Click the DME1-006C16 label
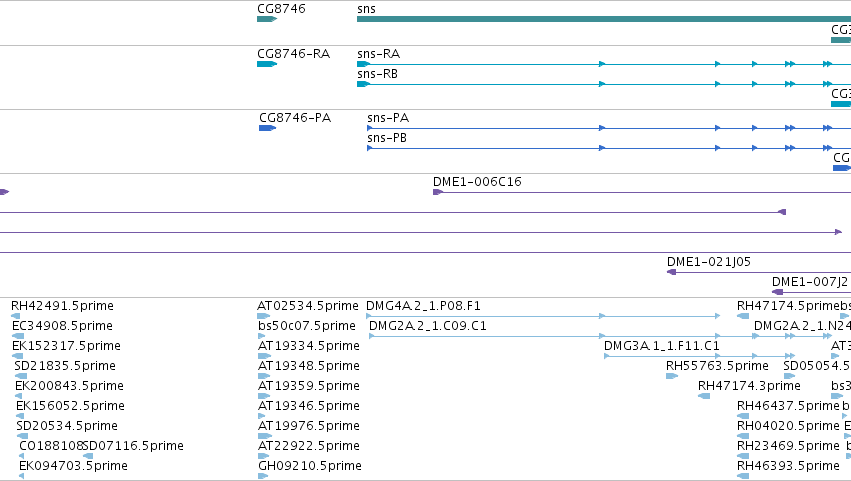The image size is (851, 481). point(477,182)
